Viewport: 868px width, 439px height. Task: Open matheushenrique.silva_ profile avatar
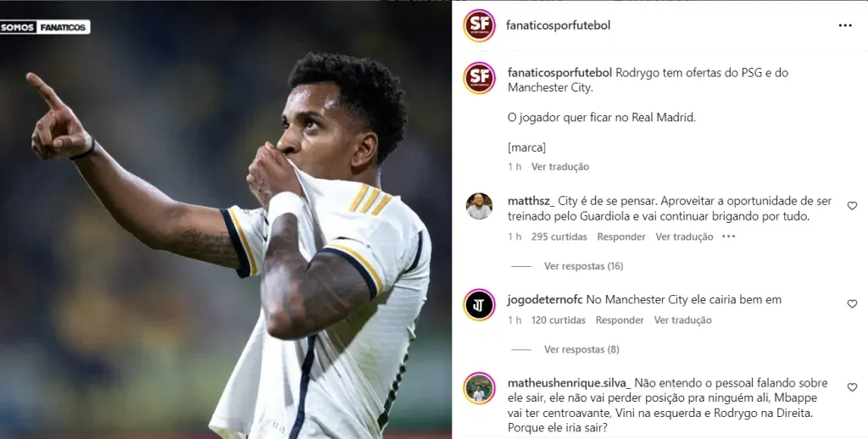tap(480, 388)
